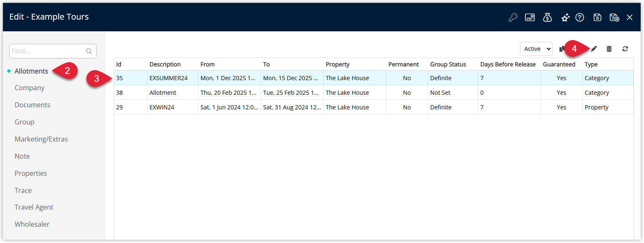644x243 pixels.
Task: Open the Travel Agent section
Action: pyautogui.click(x=34, y=207)
